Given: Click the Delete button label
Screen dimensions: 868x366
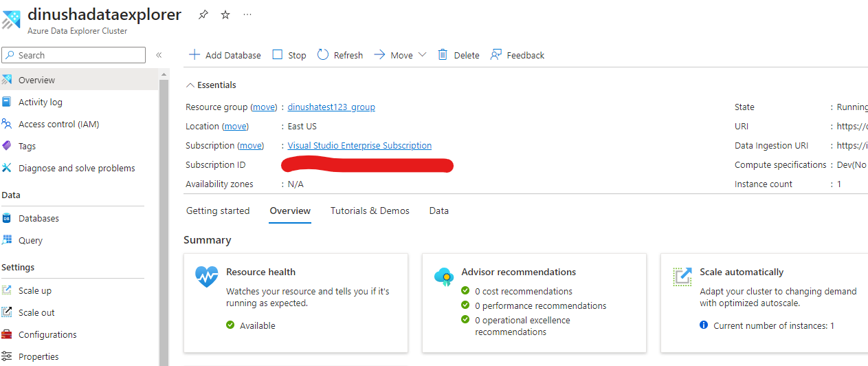Looking at the screenshot, I should (467, 55).
